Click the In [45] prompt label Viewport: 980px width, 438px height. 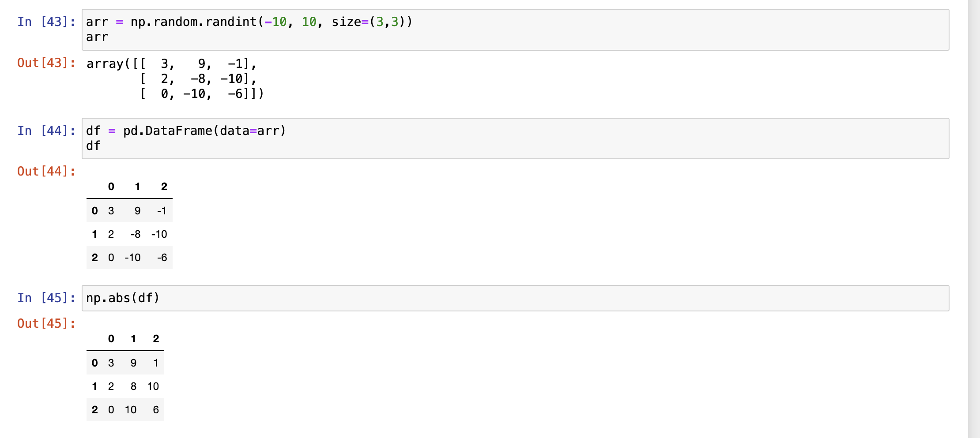coord(46,298)
